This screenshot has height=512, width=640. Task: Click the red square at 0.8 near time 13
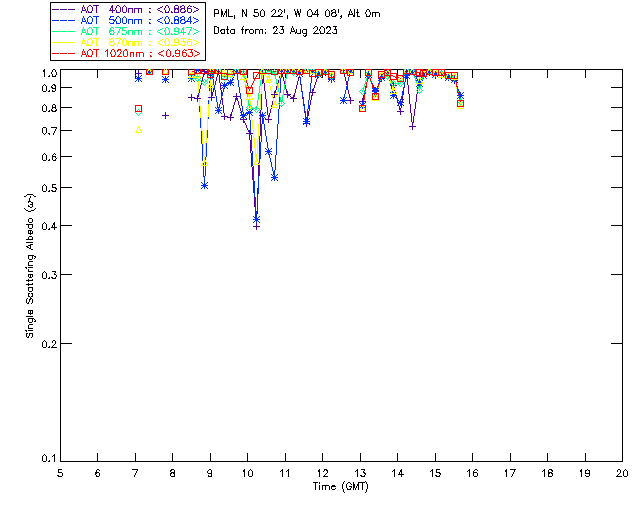(362, 109)
